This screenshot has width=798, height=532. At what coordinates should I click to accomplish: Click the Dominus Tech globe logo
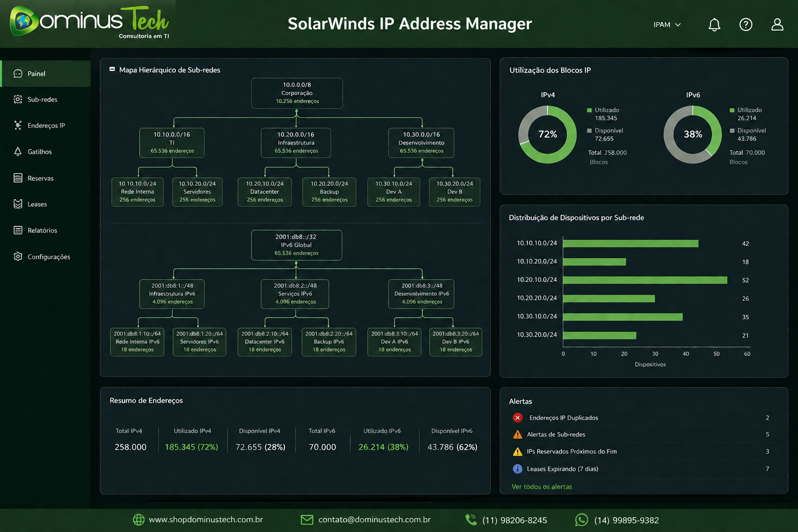23,21
